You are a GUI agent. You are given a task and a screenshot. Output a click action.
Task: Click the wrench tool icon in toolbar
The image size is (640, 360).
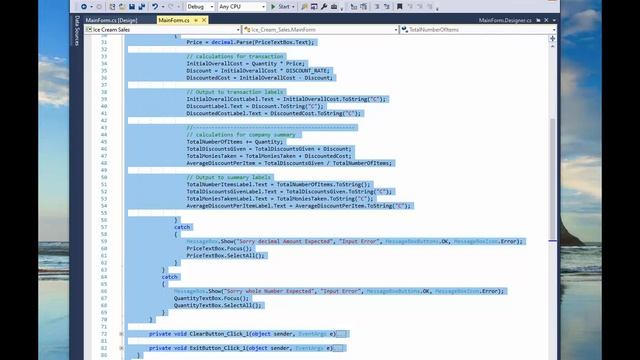[x=324, y=7]
